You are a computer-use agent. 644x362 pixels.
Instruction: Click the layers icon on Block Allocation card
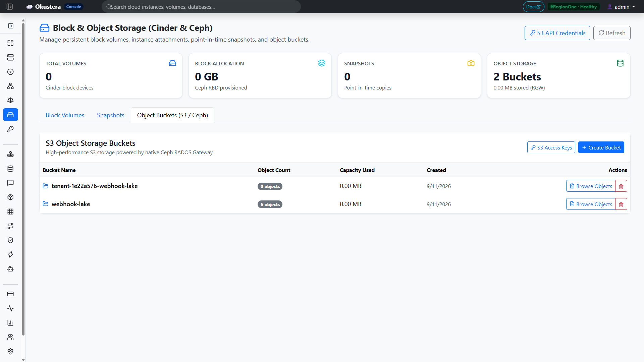coord(322,63)
